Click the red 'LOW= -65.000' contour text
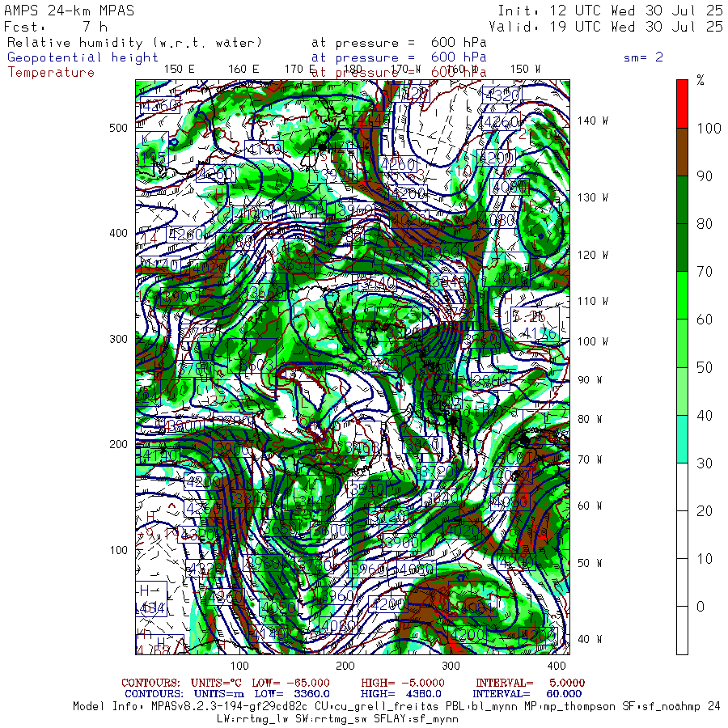The width and height of the screenshot is (728, 728). coord(290,683)
